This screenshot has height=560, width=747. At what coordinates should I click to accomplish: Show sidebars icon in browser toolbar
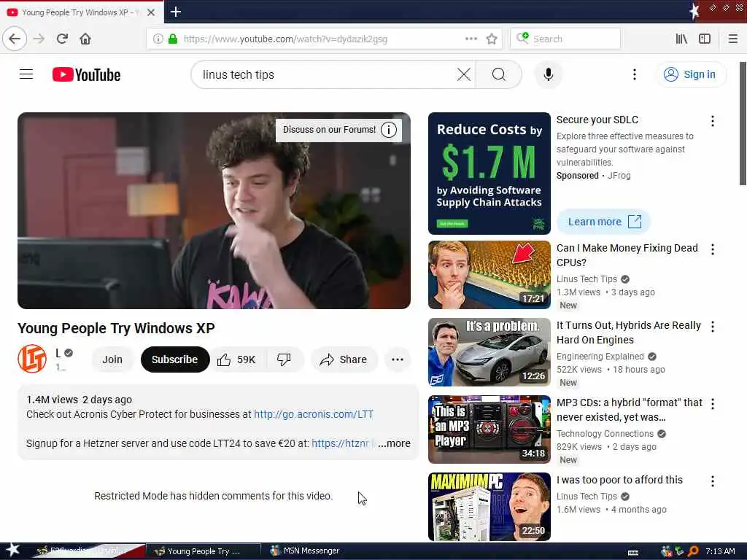[x=705, y=39]
